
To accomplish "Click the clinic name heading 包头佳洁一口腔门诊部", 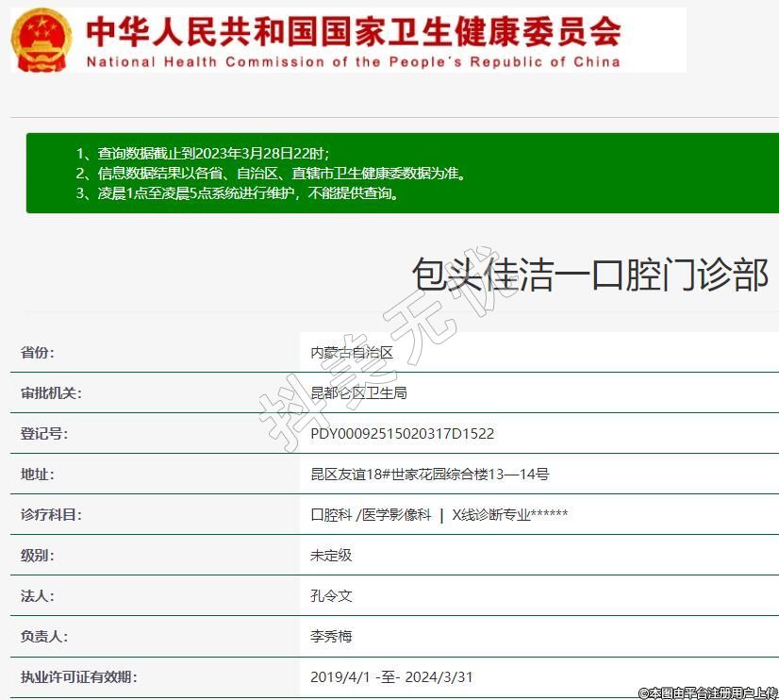I will tap(589, 275).
